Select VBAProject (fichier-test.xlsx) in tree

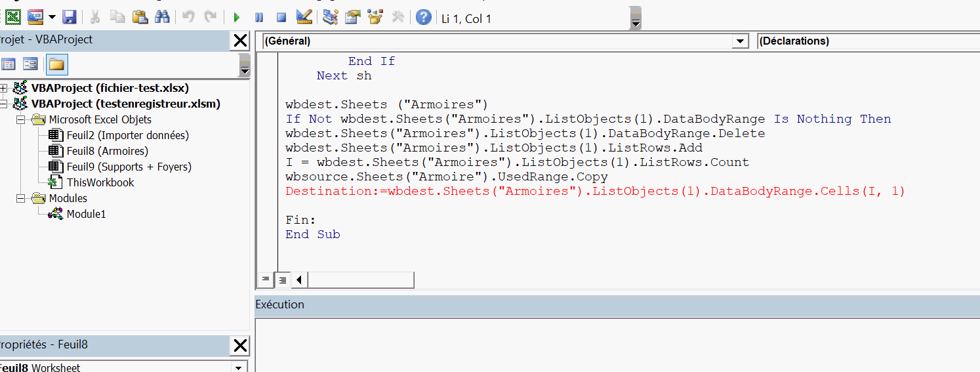tap(110, 88)
